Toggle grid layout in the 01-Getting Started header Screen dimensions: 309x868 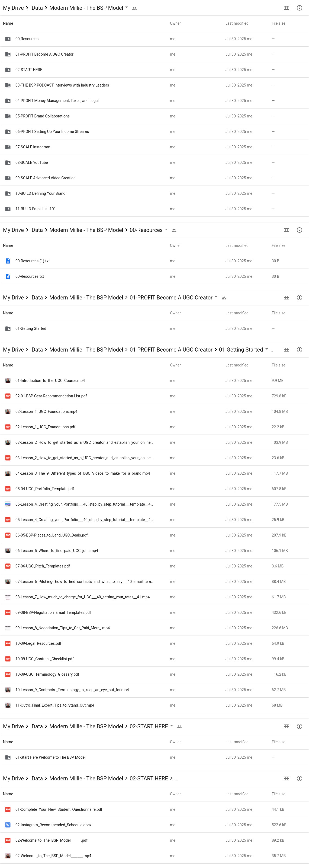pos(287,350)
